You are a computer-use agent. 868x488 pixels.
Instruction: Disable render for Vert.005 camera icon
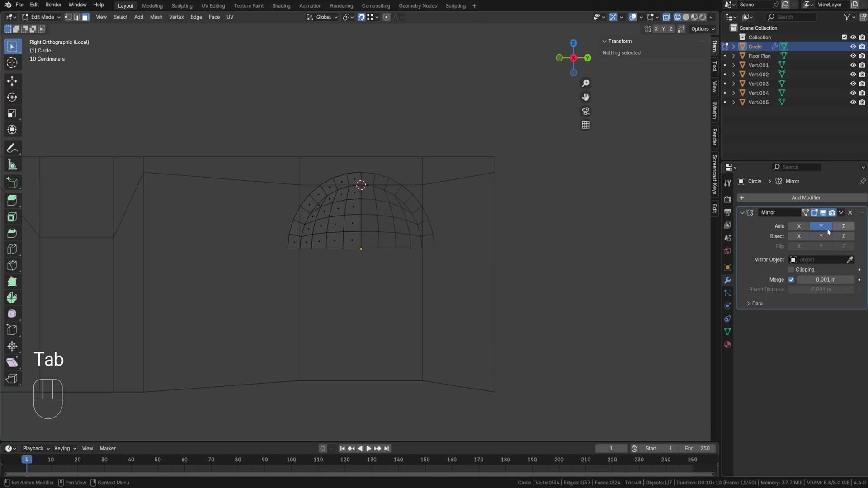(862, 102)
